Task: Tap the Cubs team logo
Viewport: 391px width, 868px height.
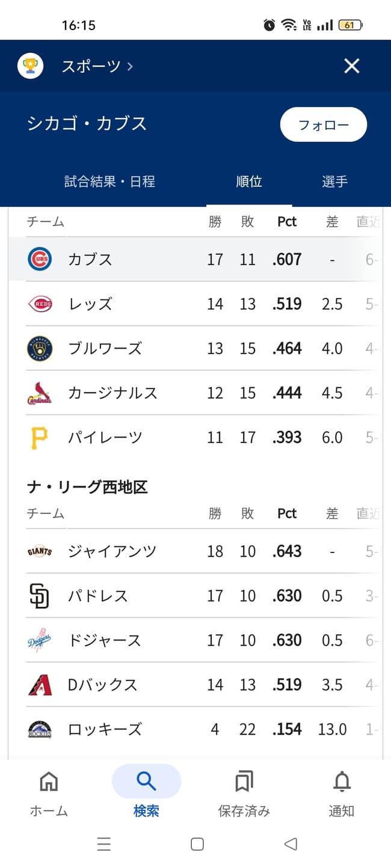Action: (x=38, y=259)
